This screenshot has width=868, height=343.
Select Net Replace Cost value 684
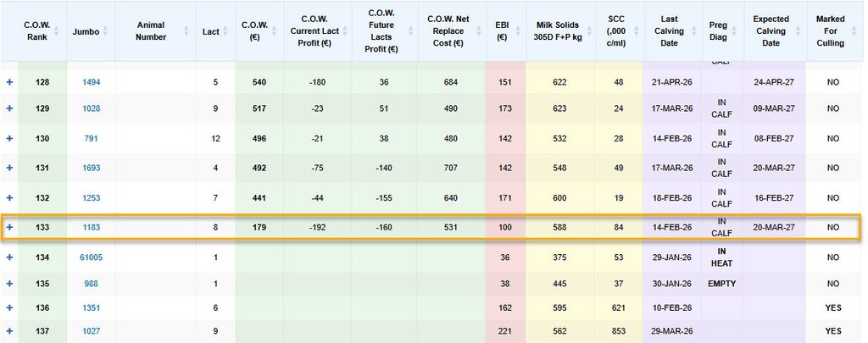(451, 82)
